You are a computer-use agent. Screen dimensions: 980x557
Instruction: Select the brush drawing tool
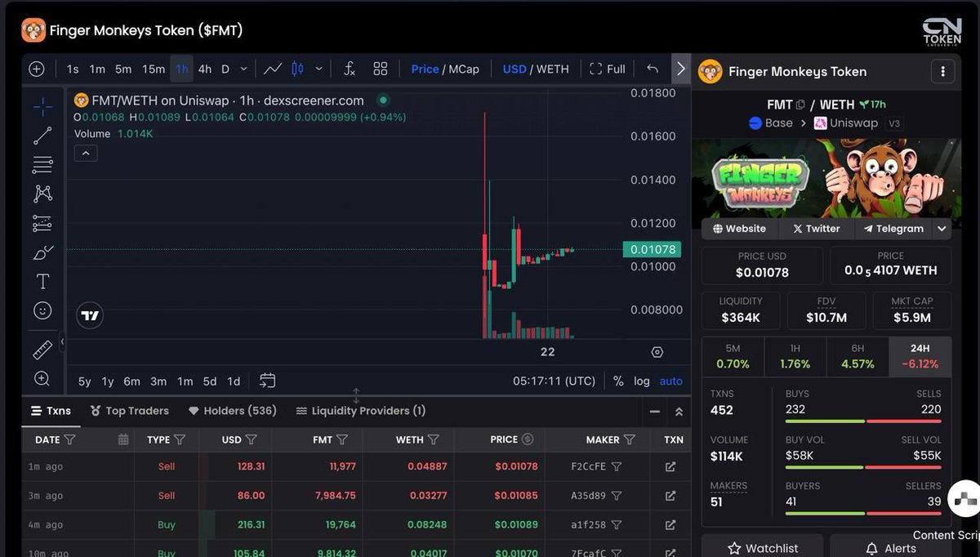pyautogui.click(x=42, y=252)
